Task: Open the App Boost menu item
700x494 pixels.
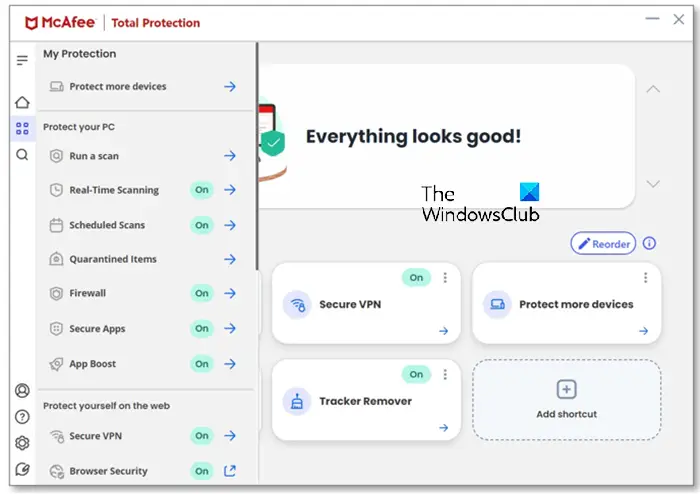Action: 146,364
